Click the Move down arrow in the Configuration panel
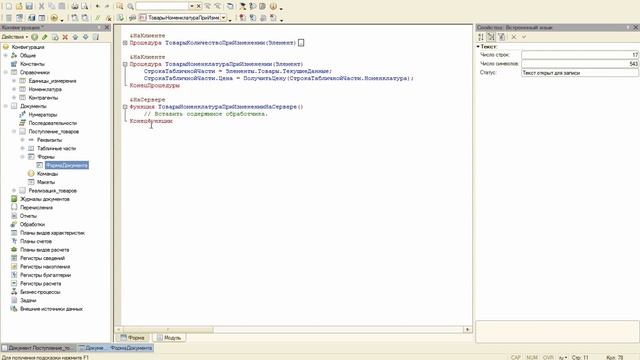Viewport: 640px width, 360px height. [x=85, y=37]
